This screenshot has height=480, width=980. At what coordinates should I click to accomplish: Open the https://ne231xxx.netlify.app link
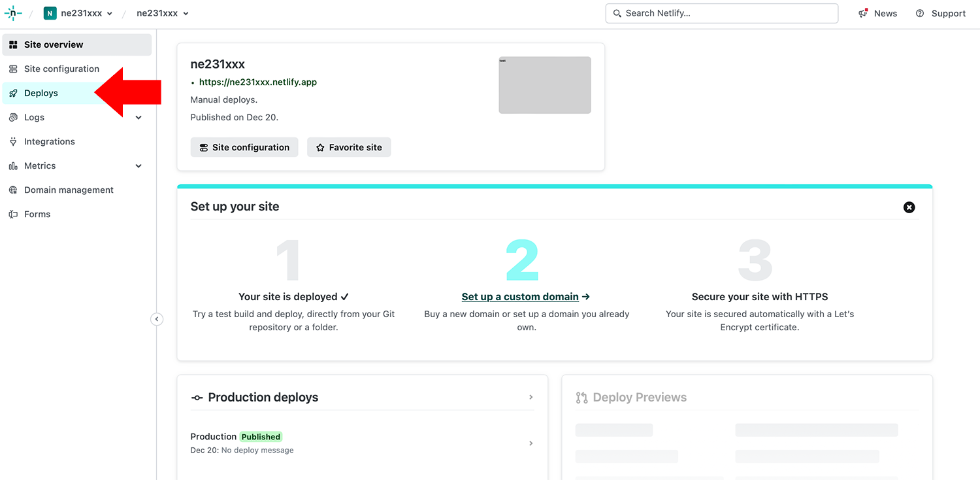pos(258,82)
